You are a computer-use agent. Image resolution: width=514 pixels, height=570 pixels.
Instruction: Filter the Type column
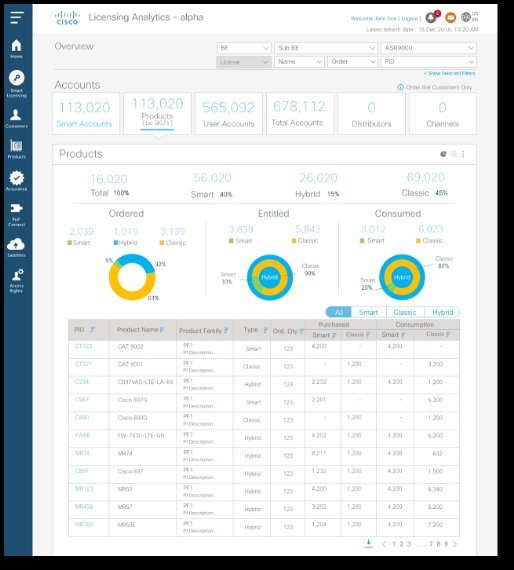pyautogui.click(x=265, y=330)
